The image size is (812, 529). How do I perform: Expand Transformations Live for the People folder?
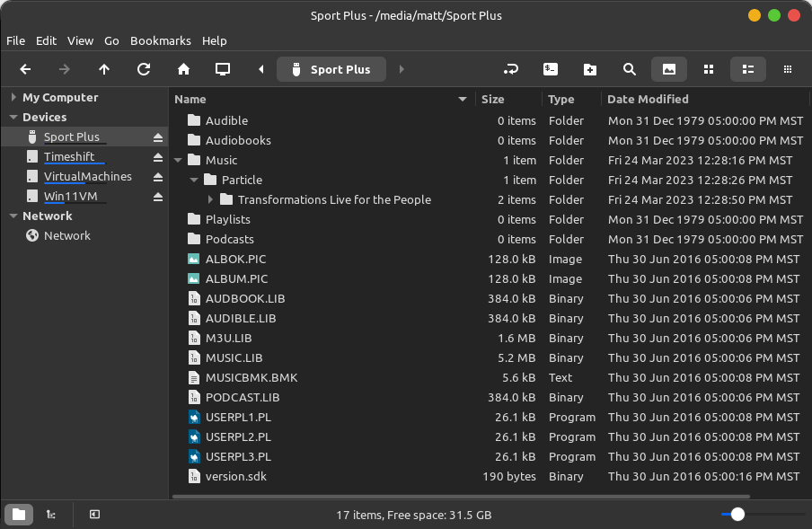211,200
